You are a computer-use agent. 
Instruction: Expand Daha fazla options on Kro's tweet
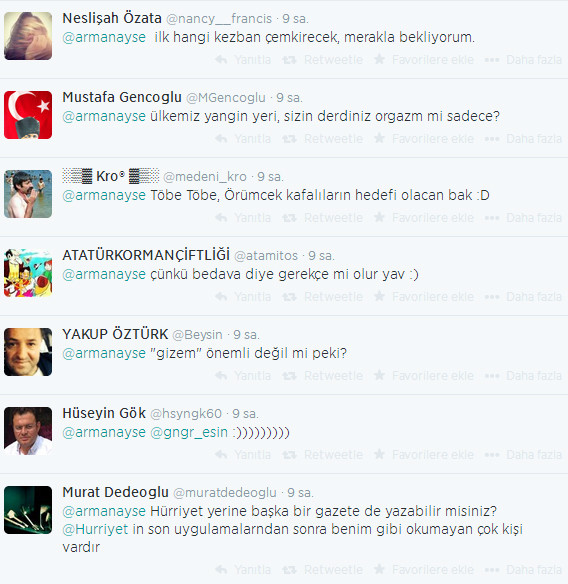click(523, 218)
